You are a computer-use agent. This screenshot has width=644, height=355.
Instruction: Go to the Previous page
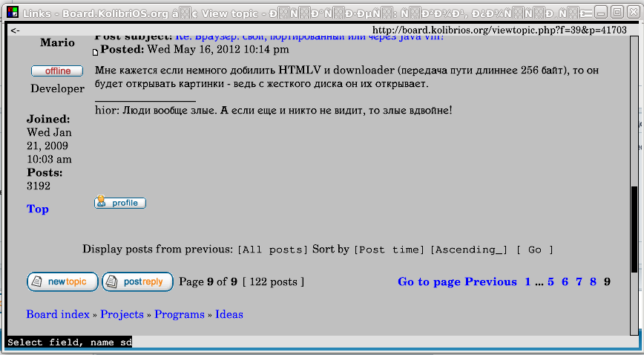491,281
